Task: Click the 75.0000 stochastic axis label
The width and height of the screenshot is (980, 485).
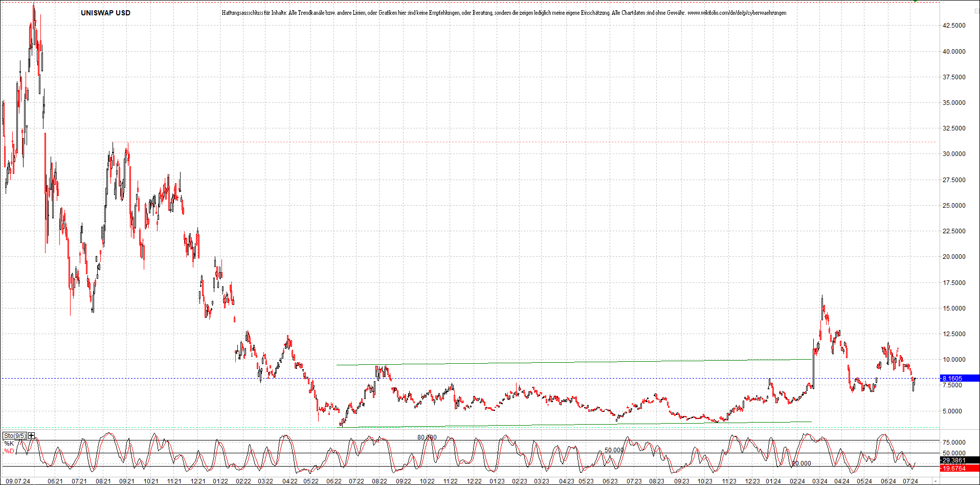Action: (954, 443)
